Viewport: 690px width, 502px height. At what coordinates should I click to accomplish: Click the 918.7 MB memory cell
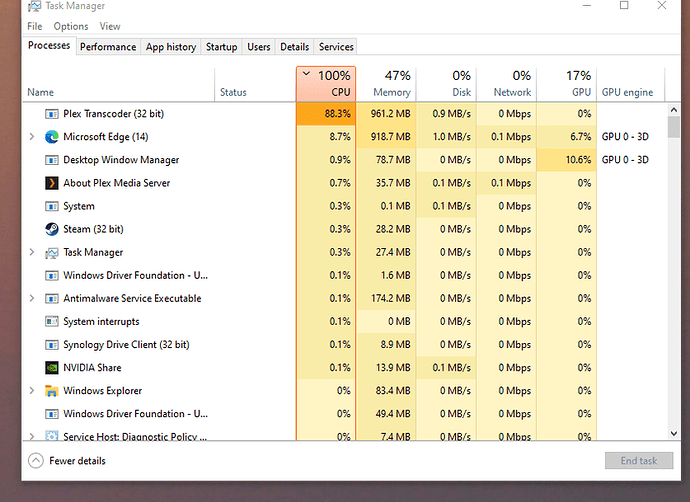click(x=386, y=137)
